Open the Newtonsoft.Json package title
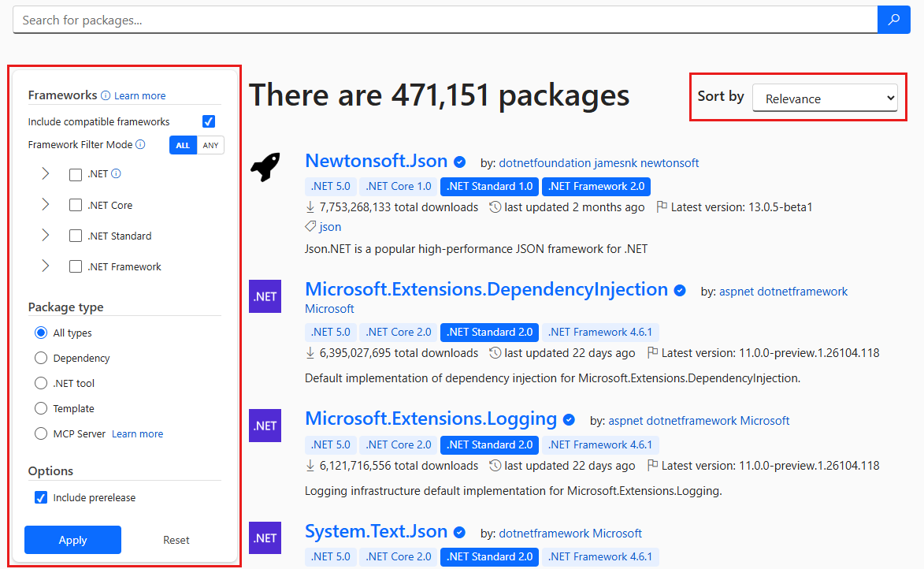 click(376, 161)
